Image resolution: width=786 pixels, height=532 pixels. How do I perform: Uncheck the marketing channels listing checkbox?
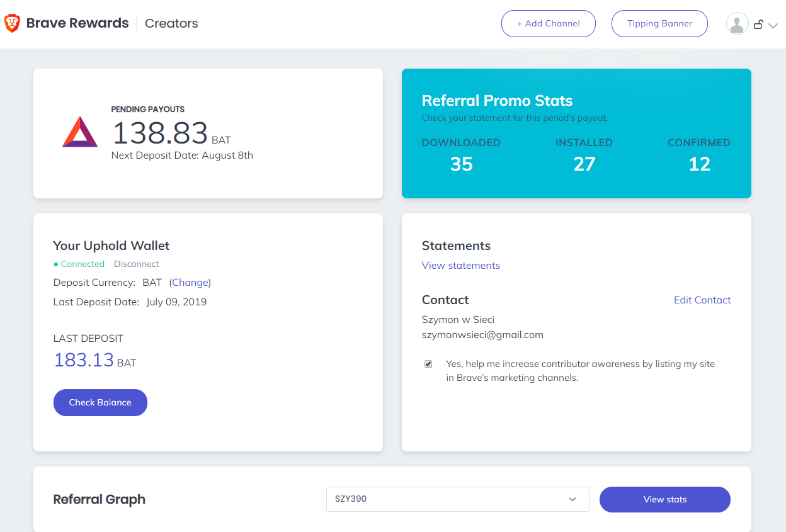click(x=428, y=364)
